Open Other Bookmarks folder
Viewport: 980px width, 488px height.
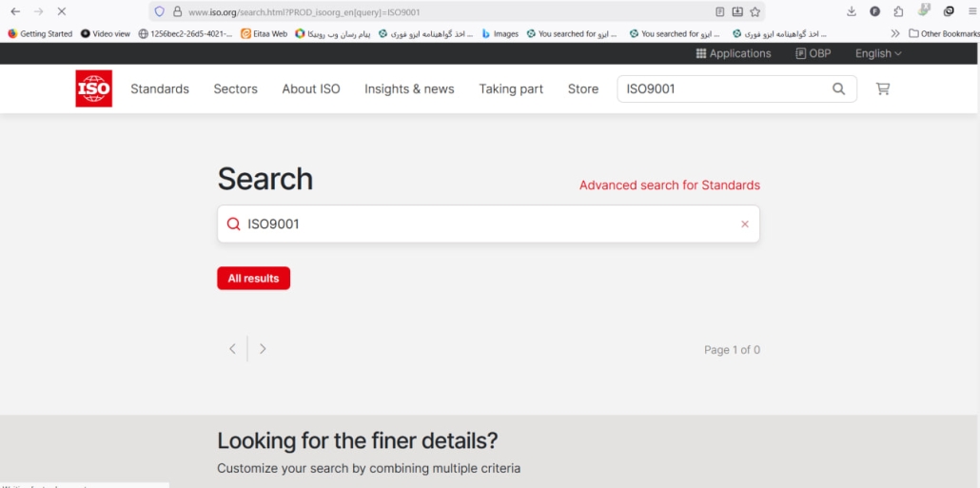tap(944, 33)
